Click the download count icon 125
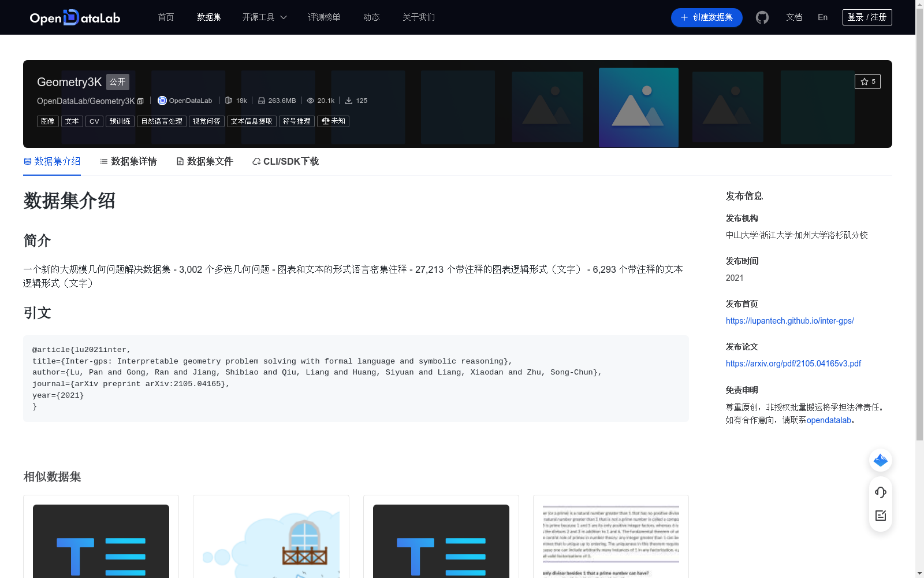 click(x=349, y=101)
